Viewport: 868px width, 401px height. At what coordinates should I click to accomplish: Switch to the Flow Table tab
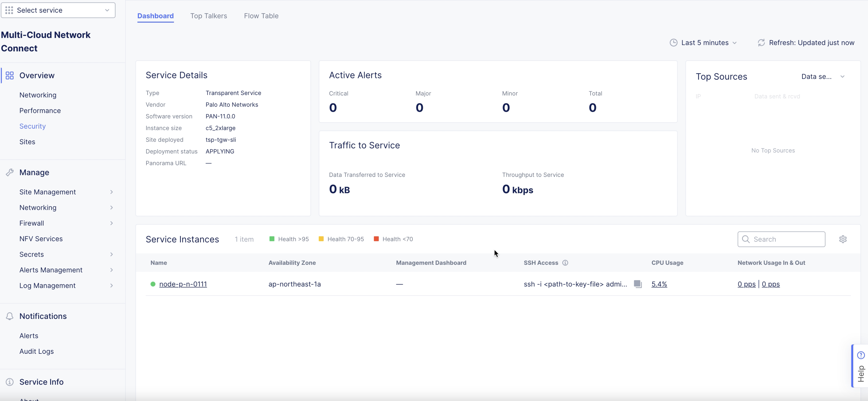click(261, 16)
